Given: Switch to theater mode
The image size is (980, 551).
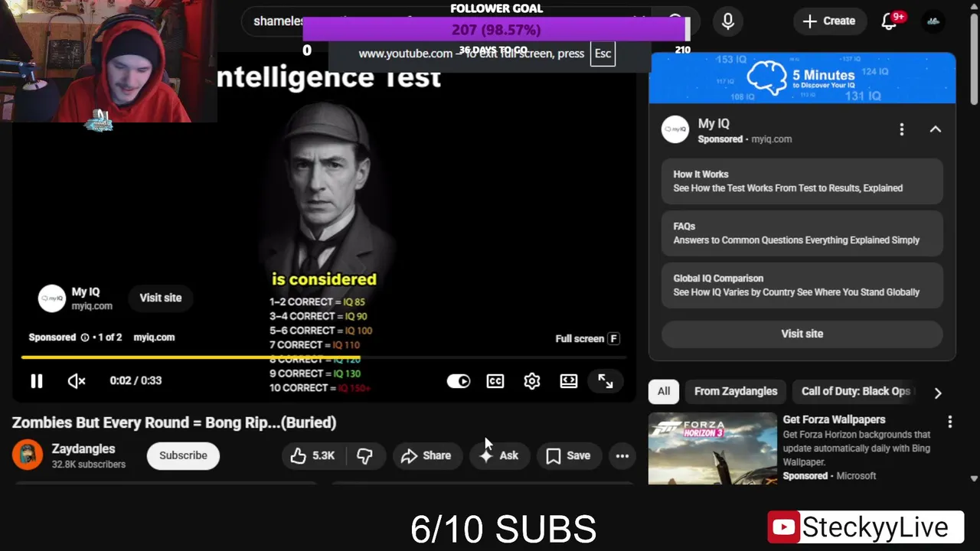Looking at the screenshot, I should 569,381.
